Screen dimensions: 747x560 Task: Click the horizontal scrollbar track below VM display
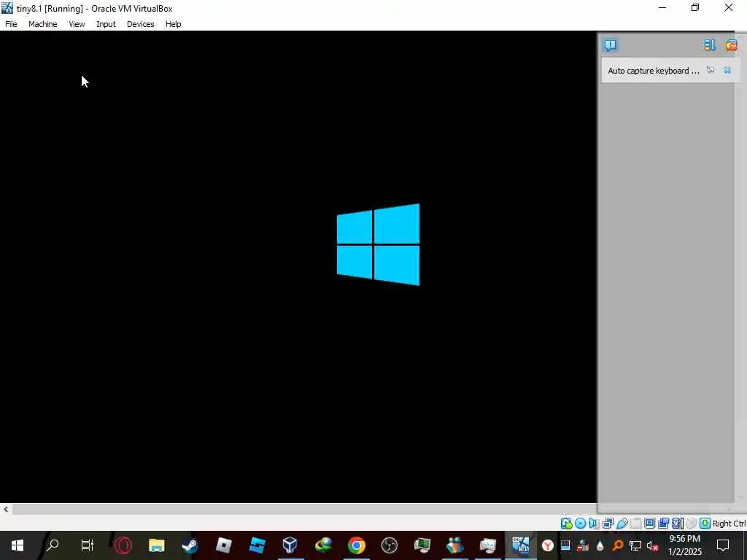click(x=304, y=509)
